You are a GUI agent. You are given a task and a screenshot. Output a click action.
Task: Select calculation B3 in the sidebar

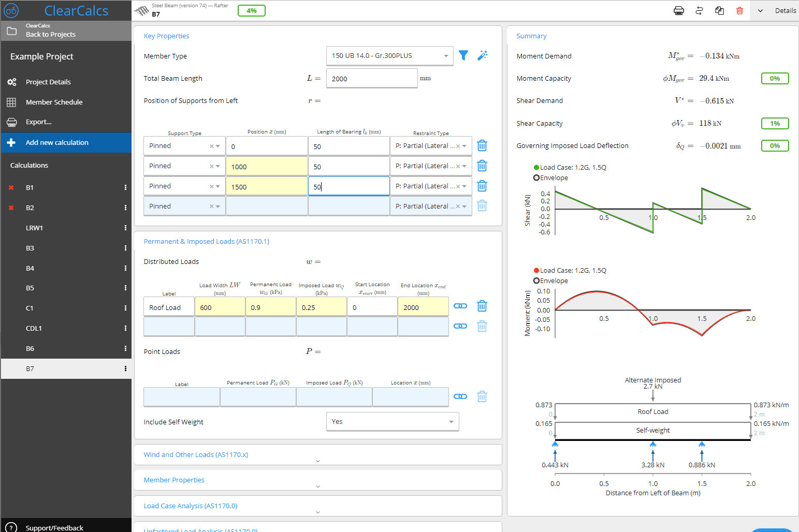tap(30, 248)
